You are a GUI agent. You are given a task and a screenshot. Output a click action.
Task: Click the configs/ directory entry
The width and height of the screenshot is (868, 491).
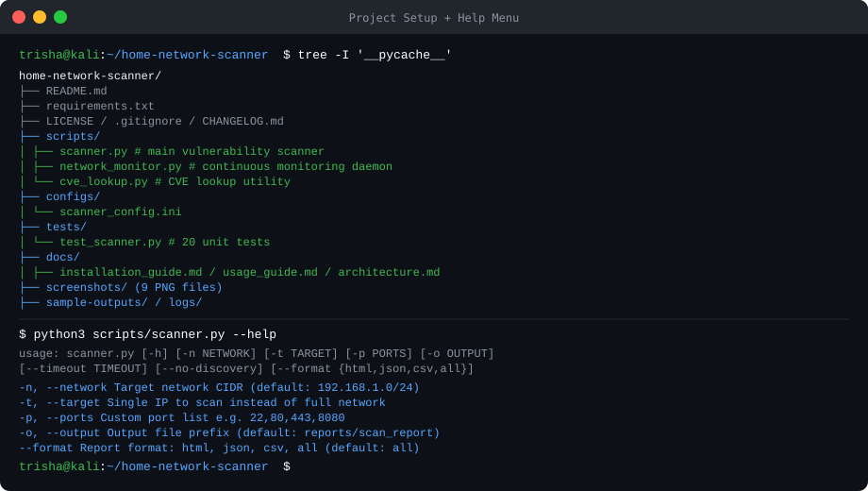coord(73,196)
